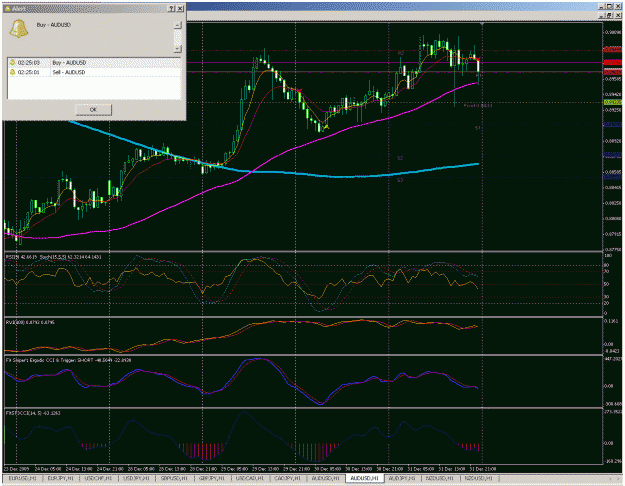Click the Alert dialog help question-mark button
This screenshot has height=486, width=625.
[171, 8]
